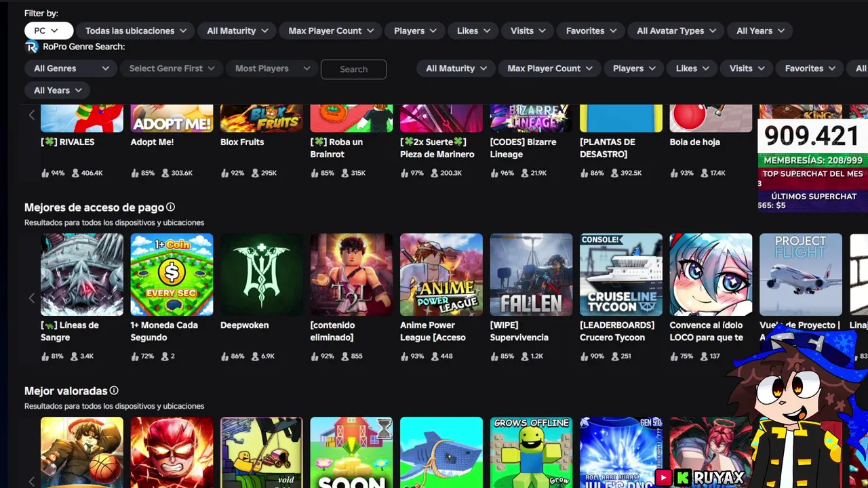Open the PC device filter dropdown
The width and height of the screenshot is (868, 488).
point(48,30)
